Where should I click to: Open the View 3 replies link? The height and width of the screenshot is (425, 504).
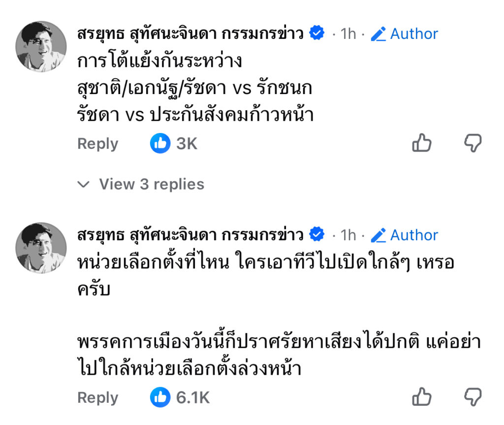152,184
